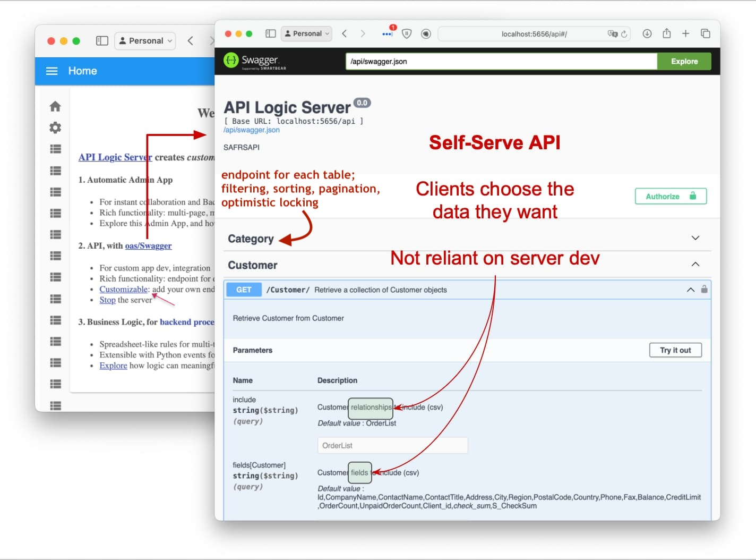
Task: Open Personal profile dropdown in back window
Action: (x=145, y=41)
